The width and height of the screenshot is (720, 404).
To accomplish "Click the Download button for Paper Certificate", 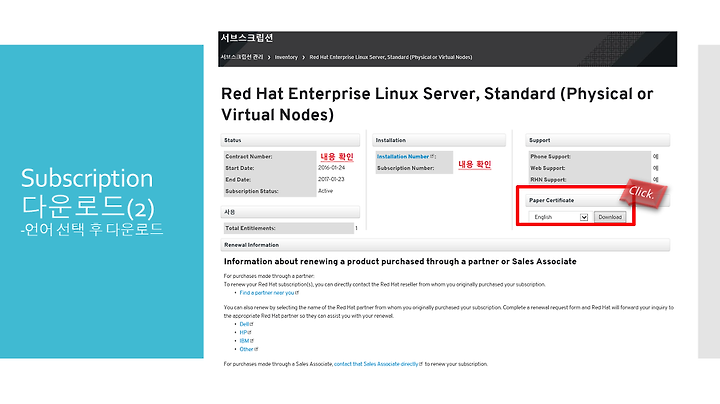I will coord(610,217).
